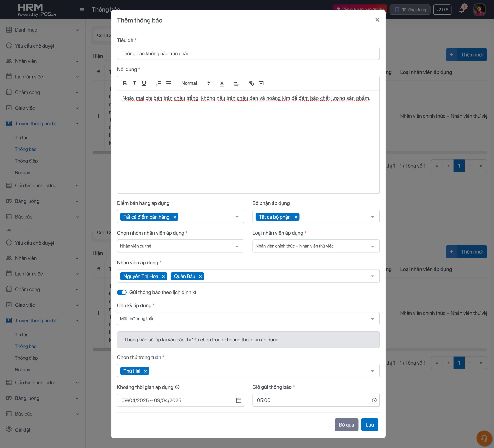Toggle bold formatting in editor toolbar
The image size is (494, 448).
[x=125, y=83]
